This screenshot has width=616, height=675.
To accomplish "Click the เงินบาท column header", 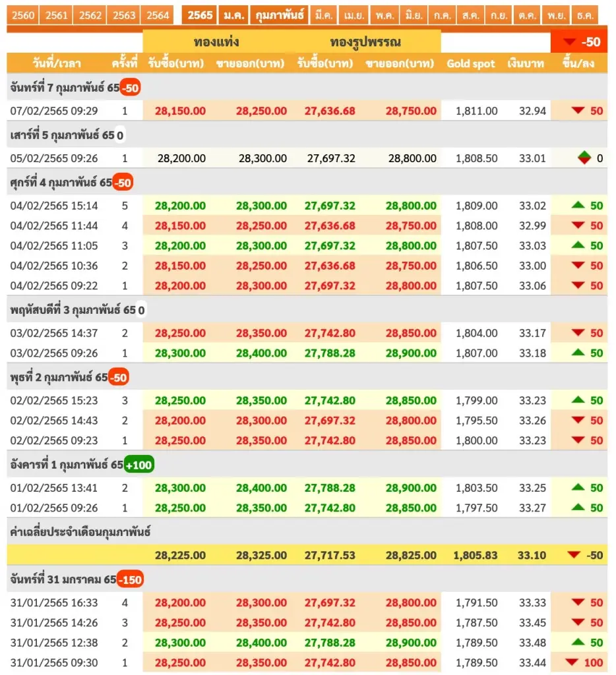I will click(x=526, y=64).
